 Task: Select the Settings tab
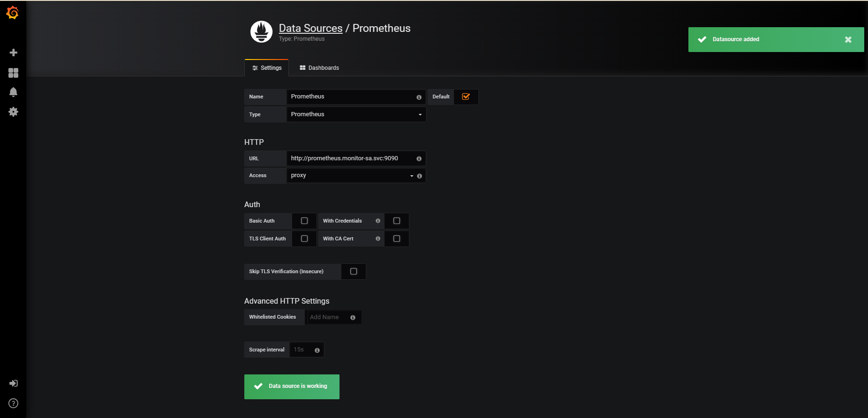(267, 68)
